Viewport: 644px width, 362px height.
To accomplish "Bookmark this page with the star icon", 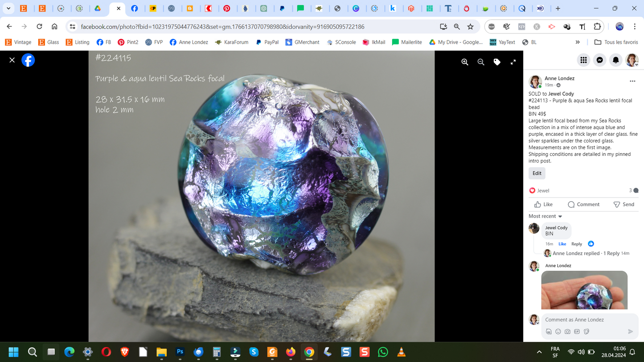I will [x=471, y=27].
